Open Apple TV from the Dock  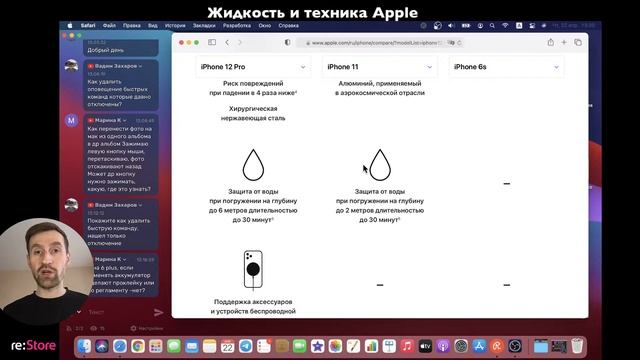[x=425, y=346]
